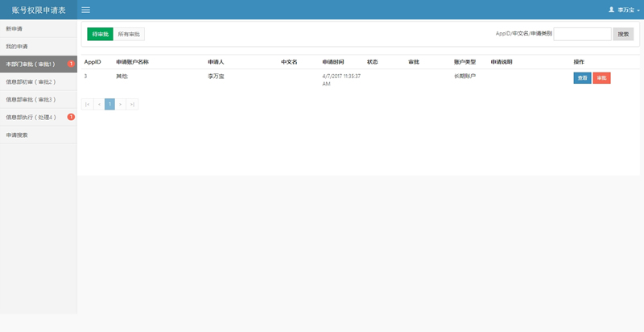Switch to 所有审批 tab
The width and height of the screenshot is (644, 332).
point(129,34)
